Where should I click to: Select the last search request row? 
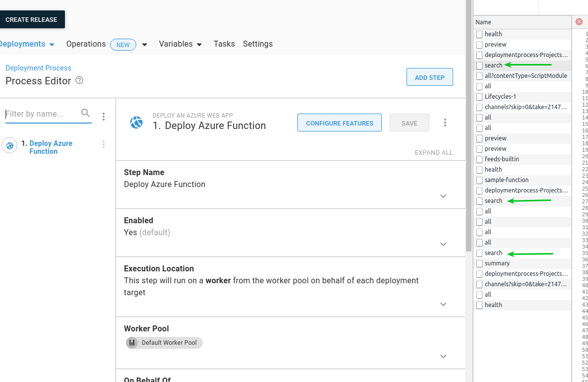pyautogui.click(x=522, y=254)
